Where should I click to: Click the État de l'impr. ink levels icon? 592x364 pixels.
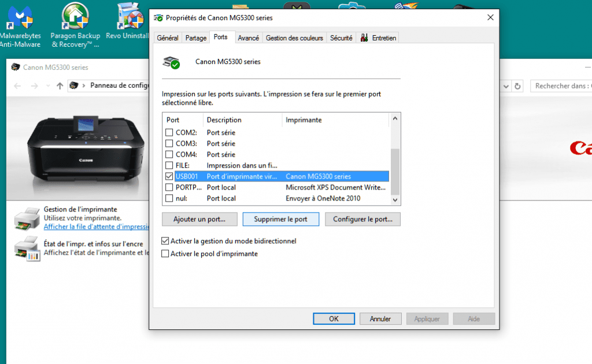pyautogui.click(x=27, y=248)
